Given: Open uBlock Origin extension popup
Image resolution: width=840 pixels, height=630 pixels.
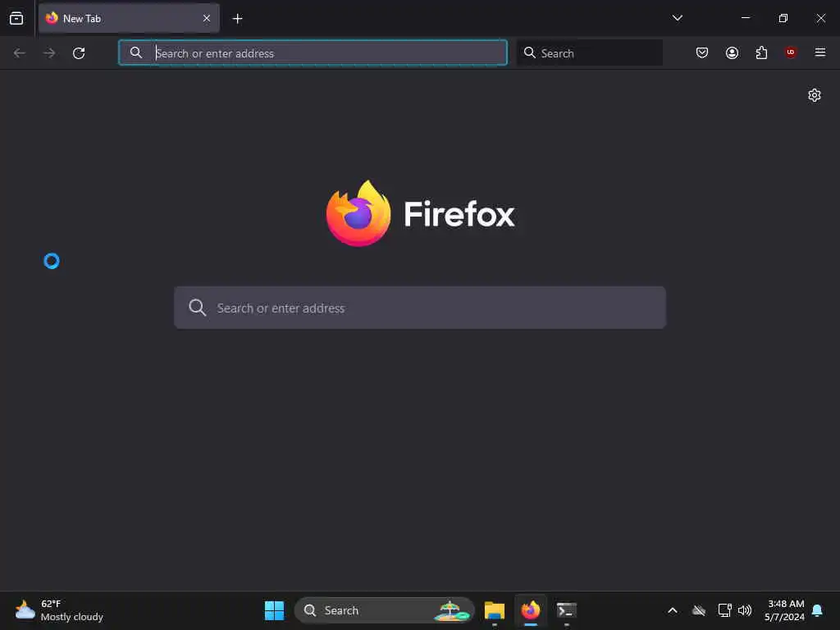Looking at the screenshot, I should coord(790,52).
